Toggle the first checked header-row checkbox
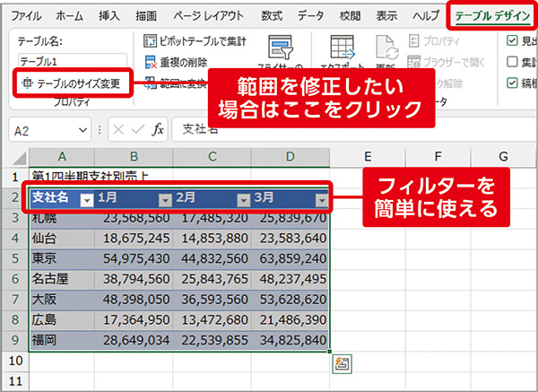 click(512, 41)
